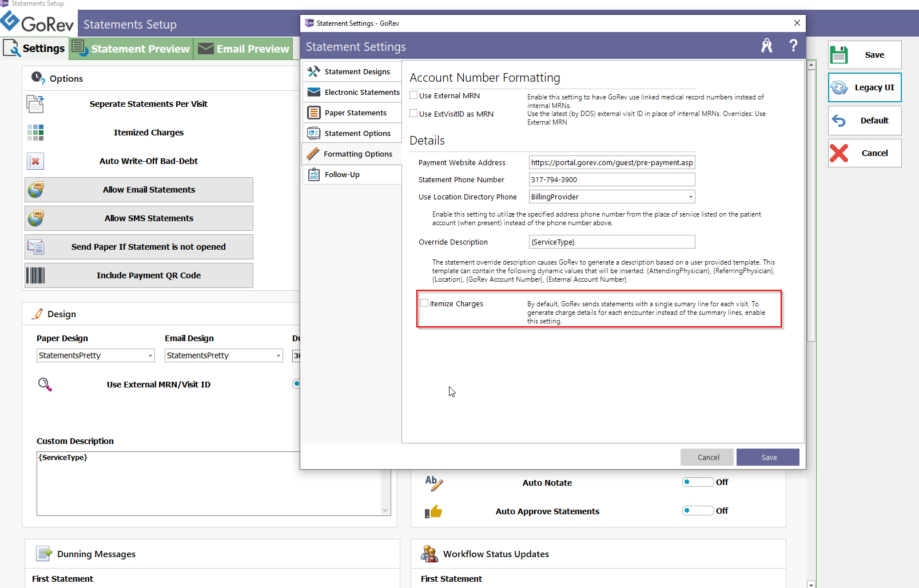Click the Custom Description scrollbar down arrow
This screenshot has width=919, height=588.
coord(385,510)
